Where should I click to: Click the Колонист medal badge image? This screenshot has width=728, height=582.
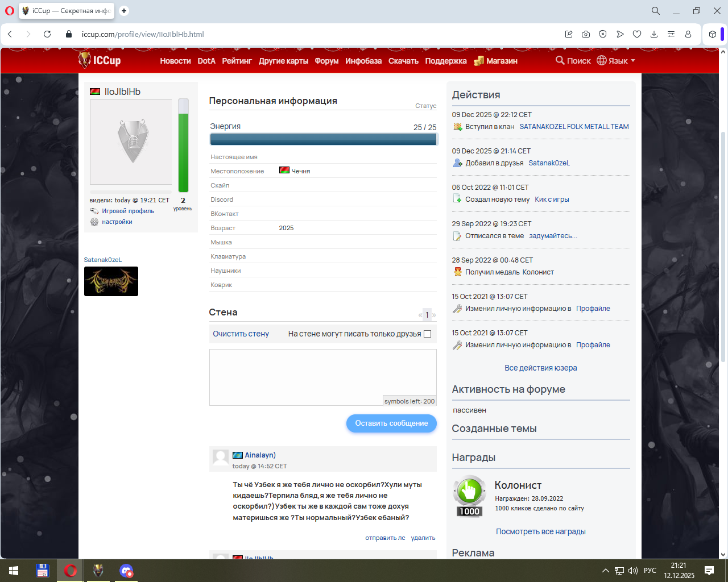[x=469, y=496]
